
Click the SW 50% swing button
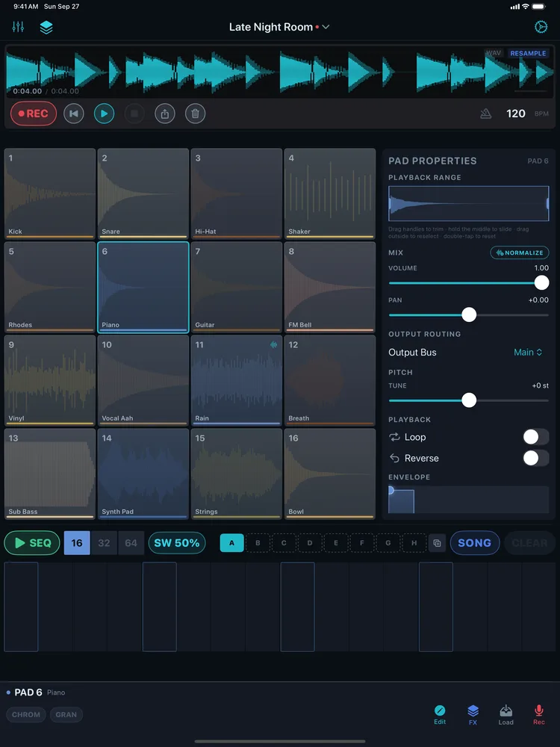click(177, 542)
